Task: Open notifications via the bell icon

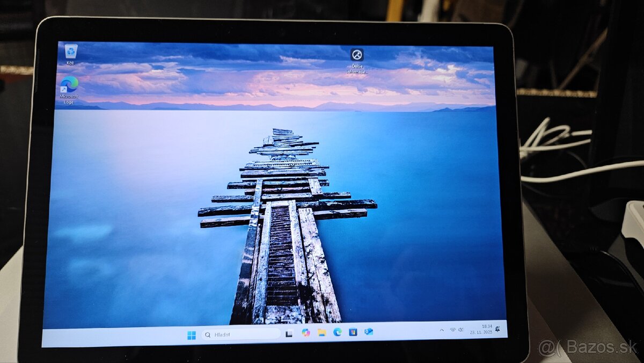Action: [x=498, y=329]
